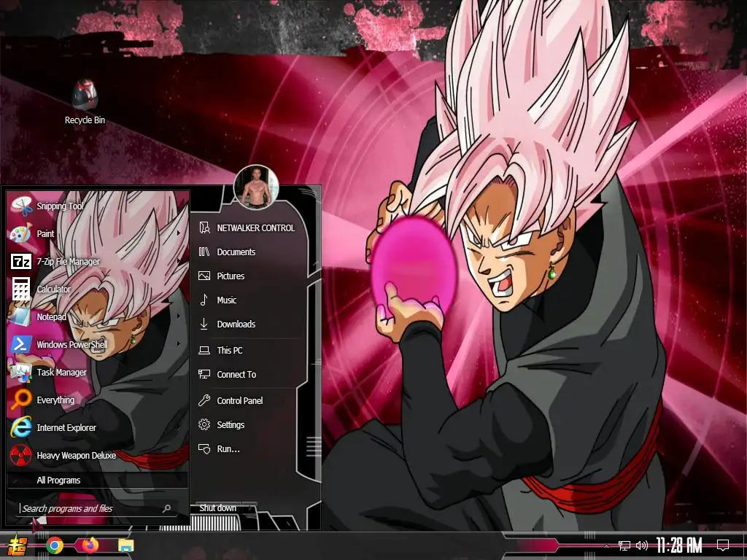Expand the Windows PowerShell submenu arrow
Image resolution: width=747 pixels, height=560 pixels.
(x=179, y=344)
